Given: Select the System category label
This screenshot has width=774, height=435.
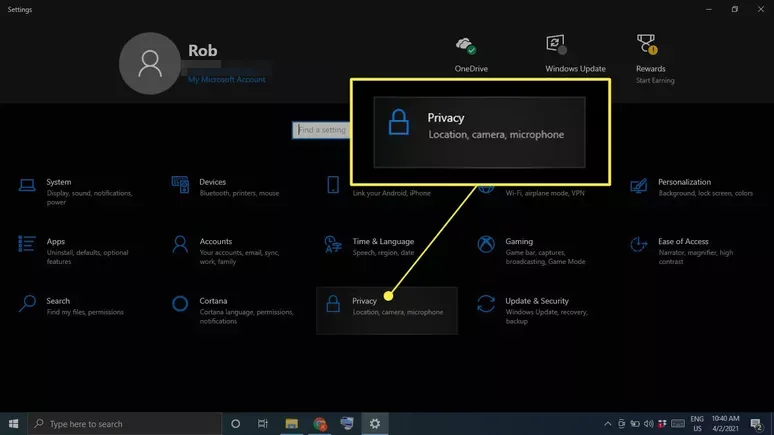Looking at the screenshot, I should pos(59,182).
